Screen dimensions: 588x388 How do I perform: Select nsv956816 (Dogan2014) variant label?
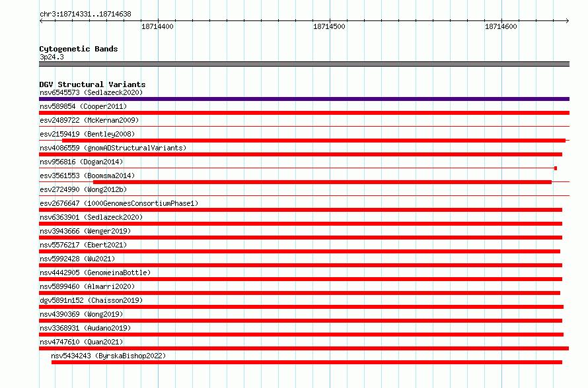coord(81,162)
